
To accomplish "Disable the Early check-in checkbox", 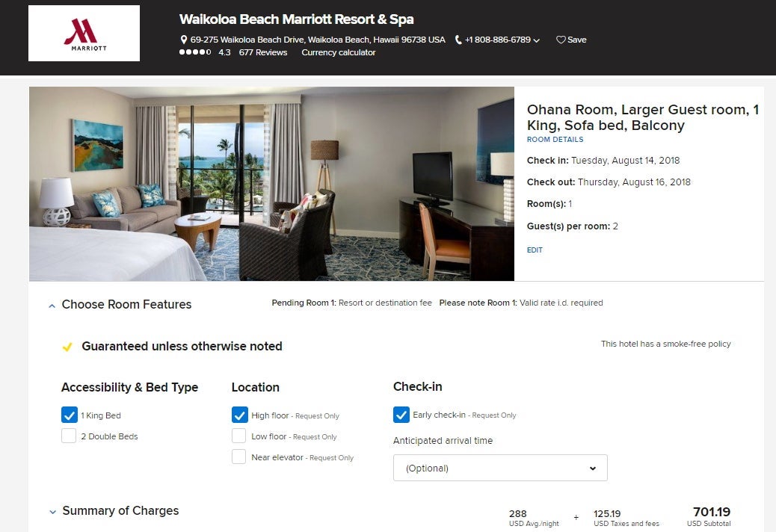I will tap(401, 415).
